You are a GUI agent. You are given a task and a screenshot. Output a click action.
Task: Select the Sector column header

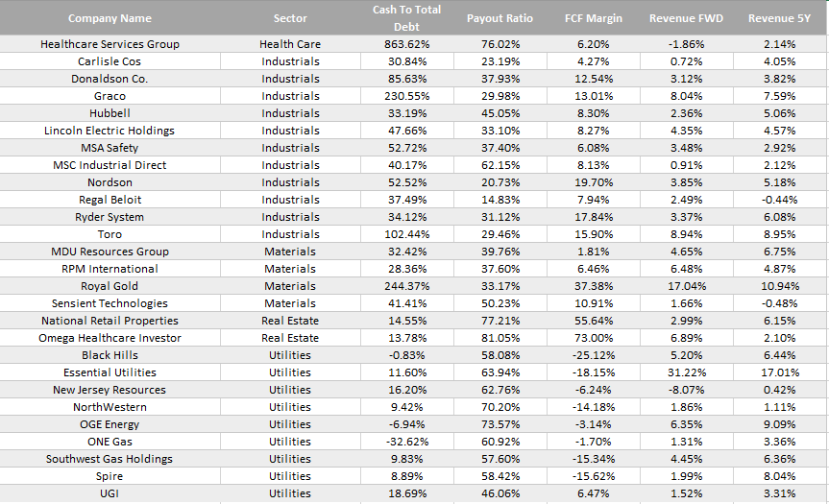pyautogui.click(x=290, y=18)
